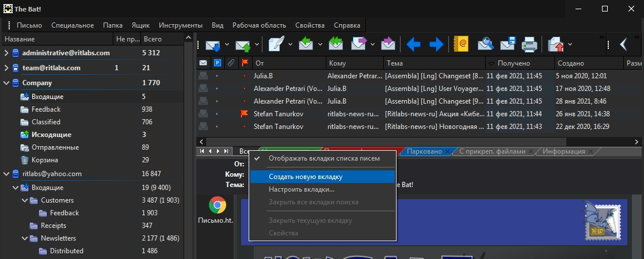Sort messages by the Тема column
The width and height of the screenshot is (644, 259).
click(435, 63)
